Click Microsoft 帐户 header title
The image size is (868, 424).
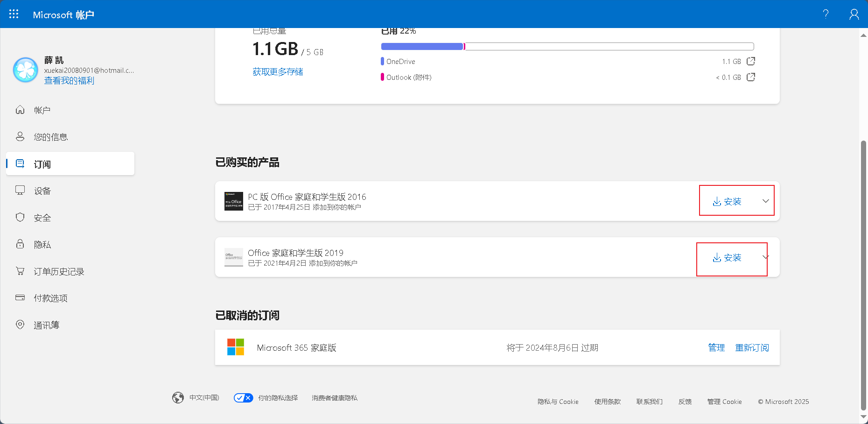click(x=63, y=15)
